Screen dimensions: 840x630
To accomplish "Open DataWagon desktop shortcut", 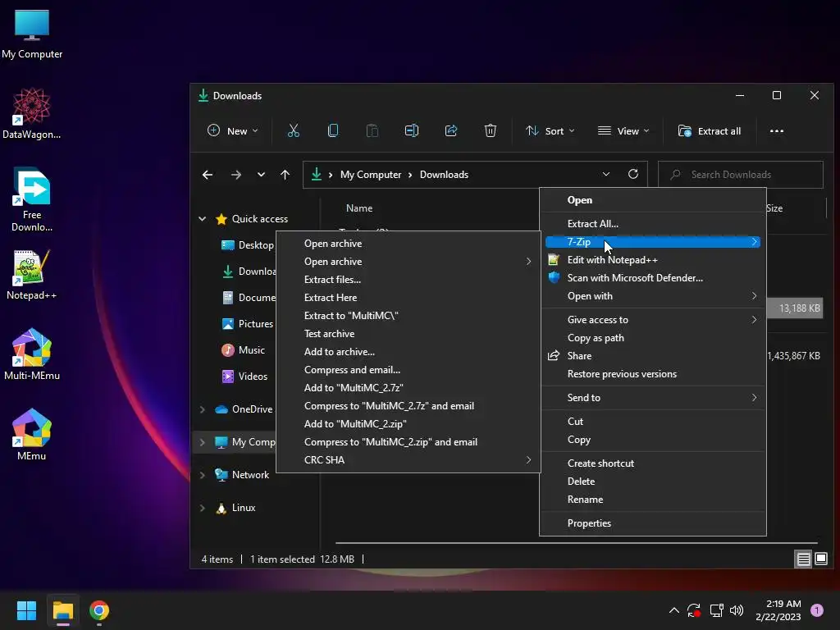I will tap(32, 113).
